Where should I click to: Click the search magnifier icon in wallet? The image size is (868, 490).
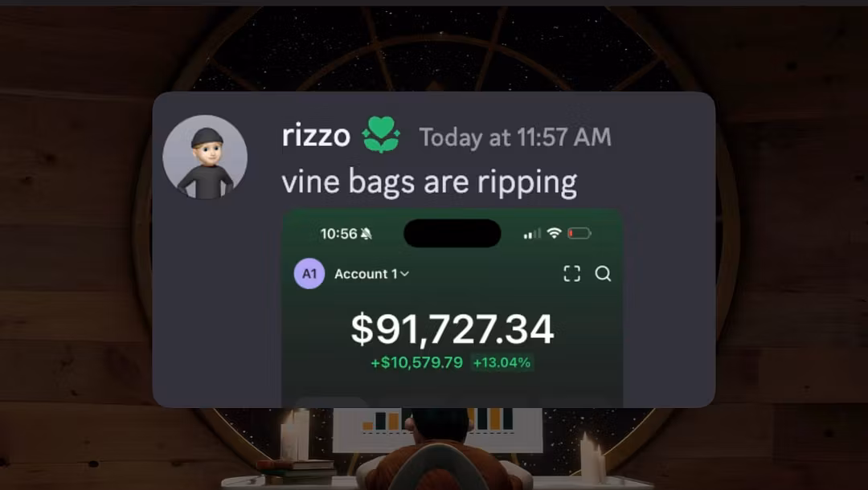[603, 274]
